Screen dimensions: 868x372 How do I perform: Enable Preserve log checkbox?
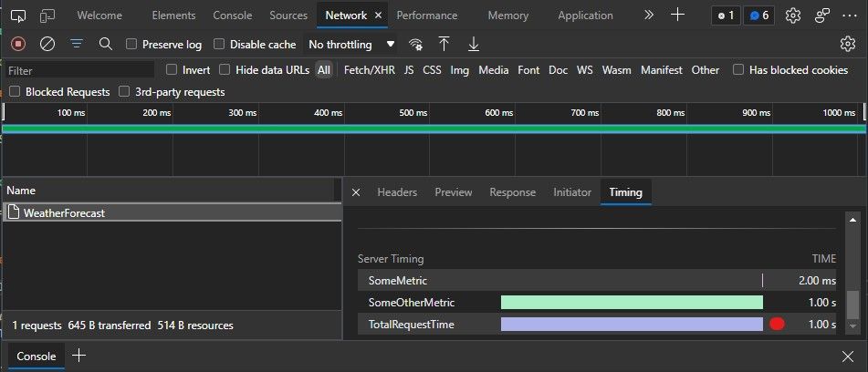(131, 44)
